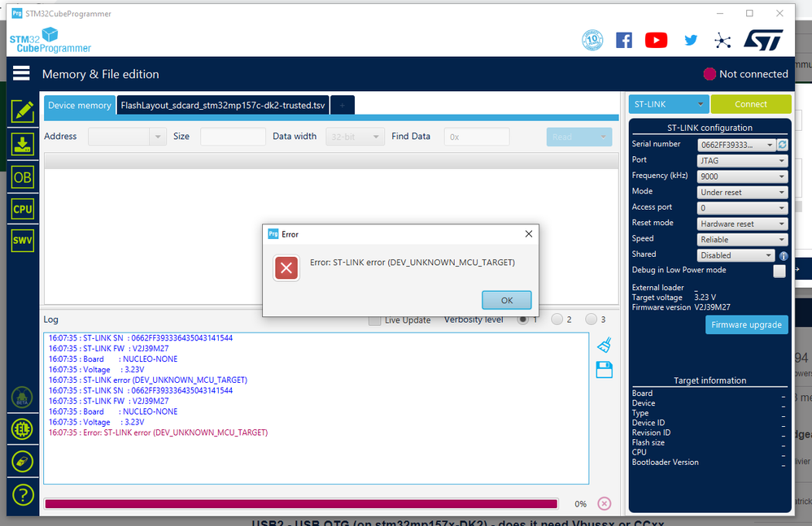Cancel operation using the progress X icon

(x=605, y=503)
